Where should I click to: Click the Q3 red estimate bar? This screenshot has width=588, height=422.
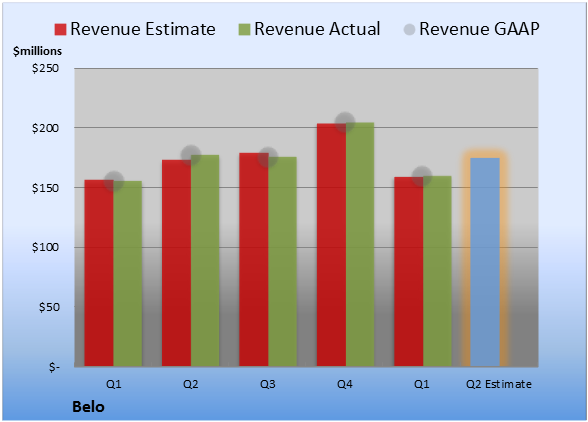[x=254, y=260]
